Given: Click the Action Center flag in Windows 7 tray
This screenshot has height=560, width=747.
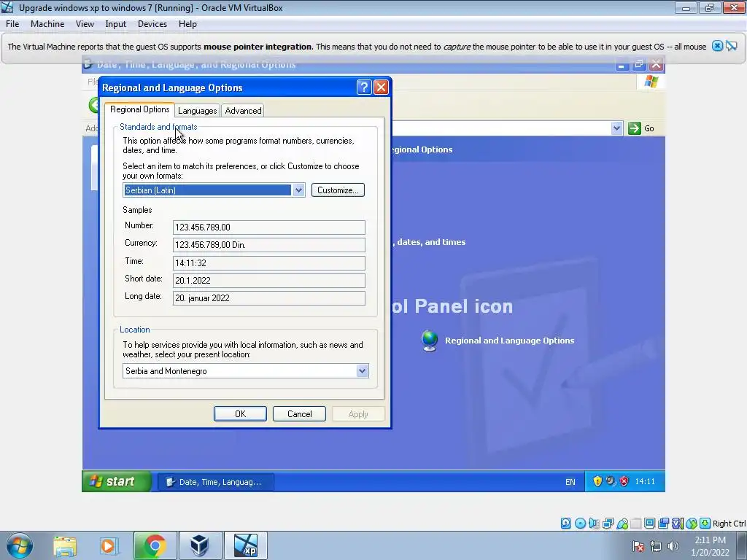Looking at the screenshot, I should pyautogui.click(x=638, y=546).
